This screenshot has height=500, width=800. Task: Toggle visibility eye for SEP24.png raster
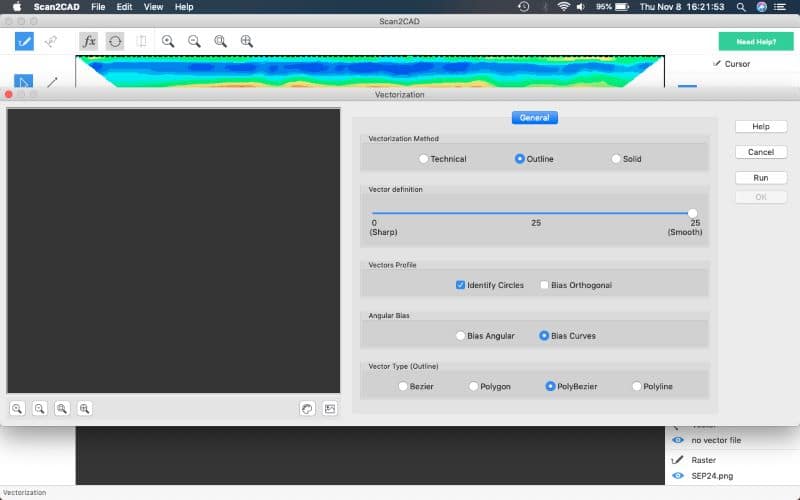[678, 475]
